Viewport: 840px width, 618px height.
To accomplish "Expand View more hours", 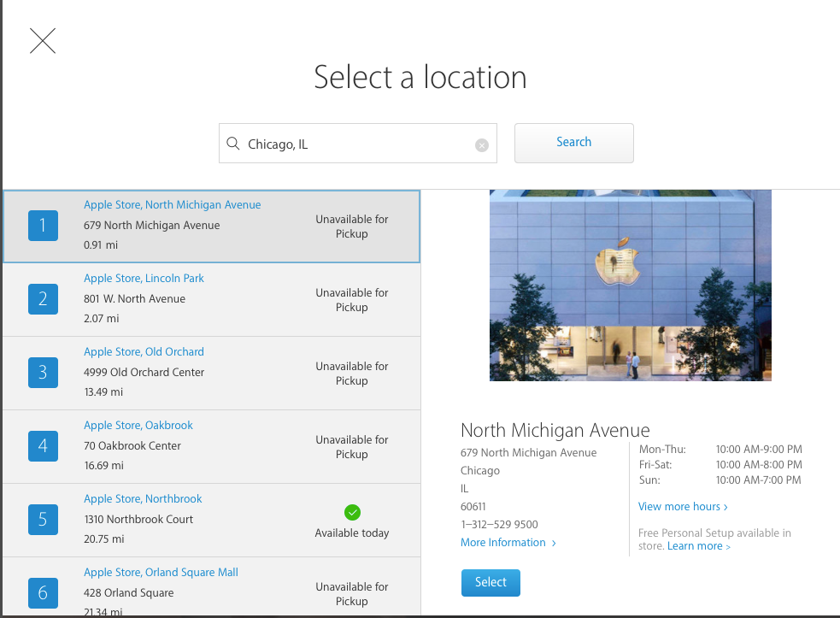I will (683, 507).
